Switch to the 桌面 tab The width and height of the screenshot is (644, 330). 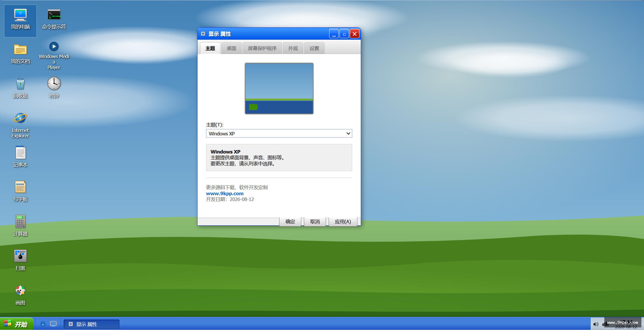(x=231, y=48)
